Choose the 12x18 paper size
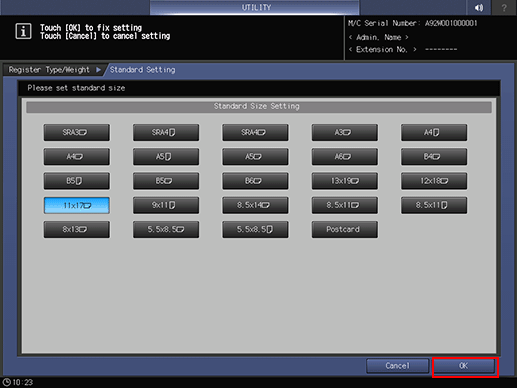 [x=434, y=181]
